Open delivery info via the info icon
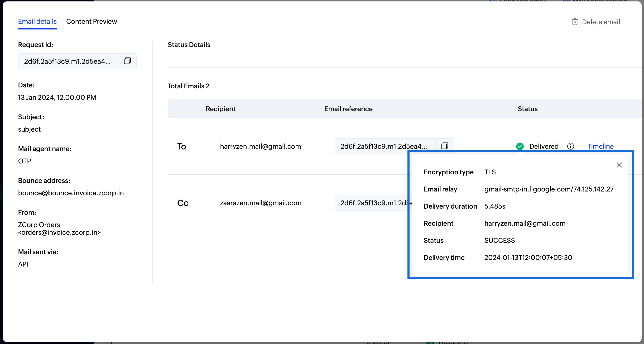This screenshot has width=644, height=344. pyautogui.click(x=571, y=146)
